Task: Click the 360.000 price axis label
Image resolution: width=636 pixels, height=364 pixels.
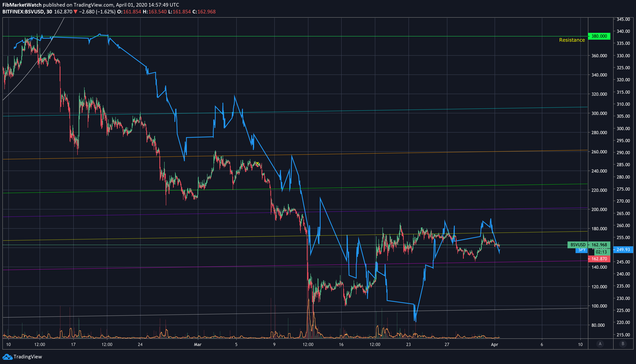Action: coord(599,55)
